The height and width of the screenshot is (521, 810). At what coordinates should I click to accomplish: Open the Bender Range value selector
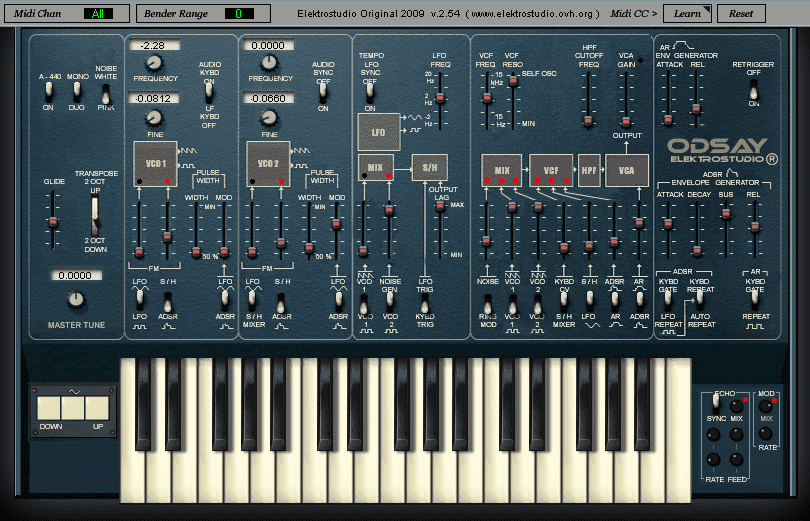[x=239, y=14]
